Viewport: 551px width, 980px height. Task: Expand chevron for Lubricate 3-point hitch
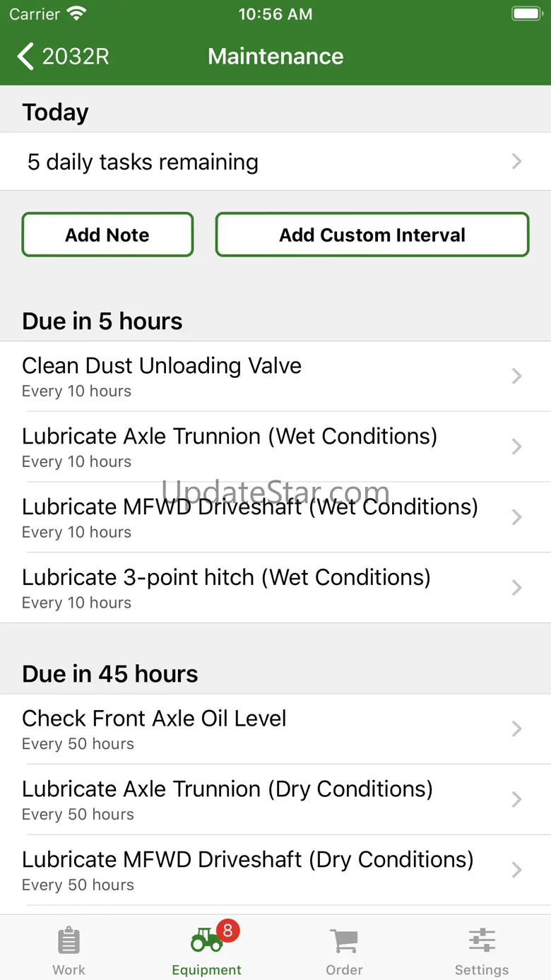tap(517, 588)
